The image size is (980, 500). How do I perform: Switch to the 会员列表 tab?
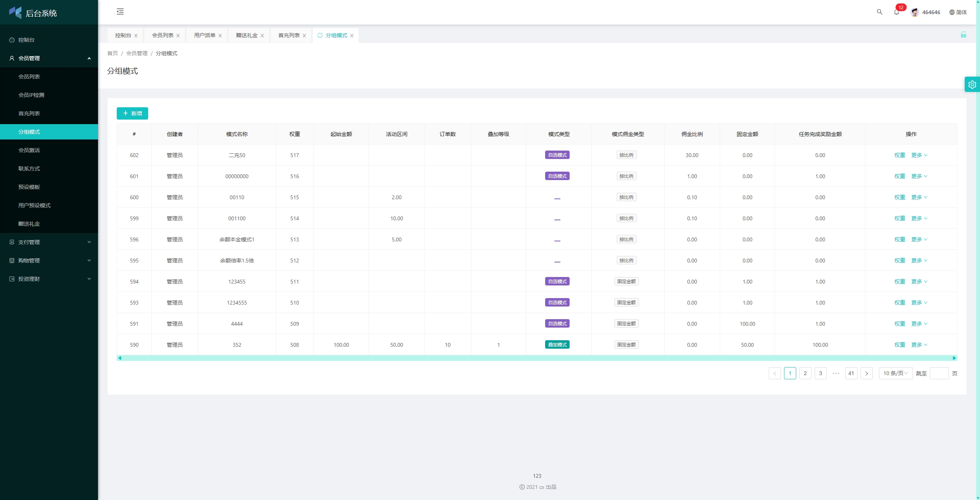click(x=163, y=35)
